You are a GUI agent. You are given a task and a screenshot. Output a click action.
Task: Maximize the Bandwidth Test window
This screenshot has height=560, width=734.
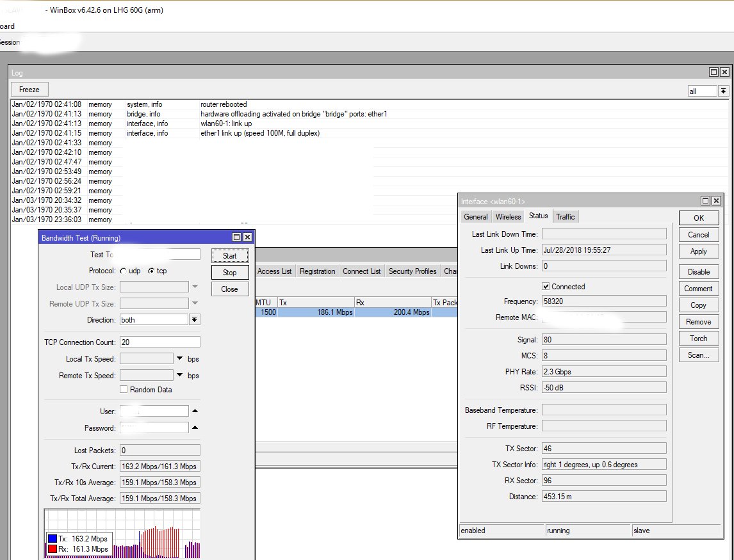pyautogui.click(x=237, y=237)
